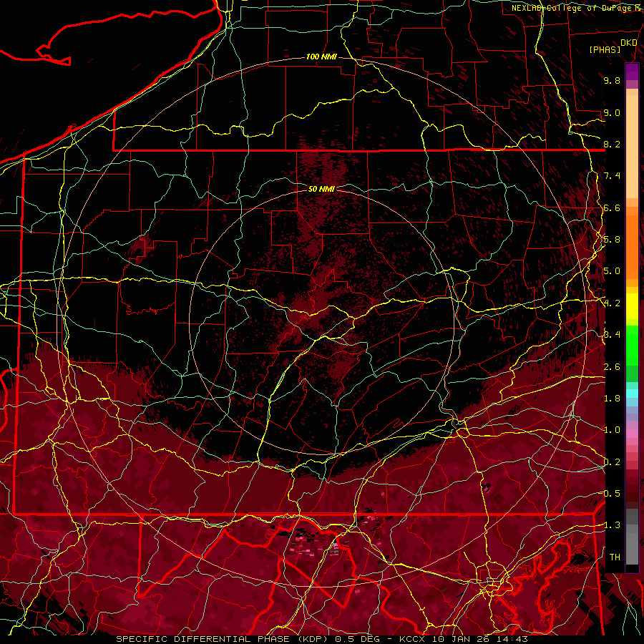
Task: Click the cyan segment of color bar
Action: click(632, 394)
